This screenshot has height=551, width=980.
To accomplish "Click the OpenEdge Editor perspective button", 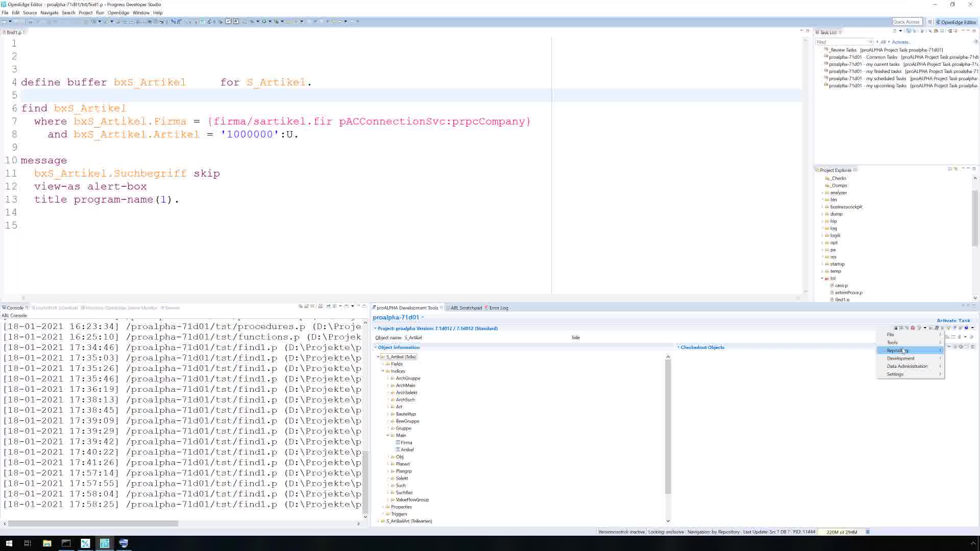I will [x=955, y=22].
